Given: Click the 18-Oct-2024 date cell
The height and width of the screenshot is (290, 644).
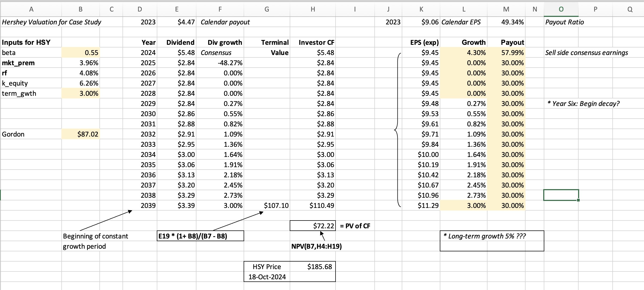Looking at the screenshot, I should coord(267,277).
